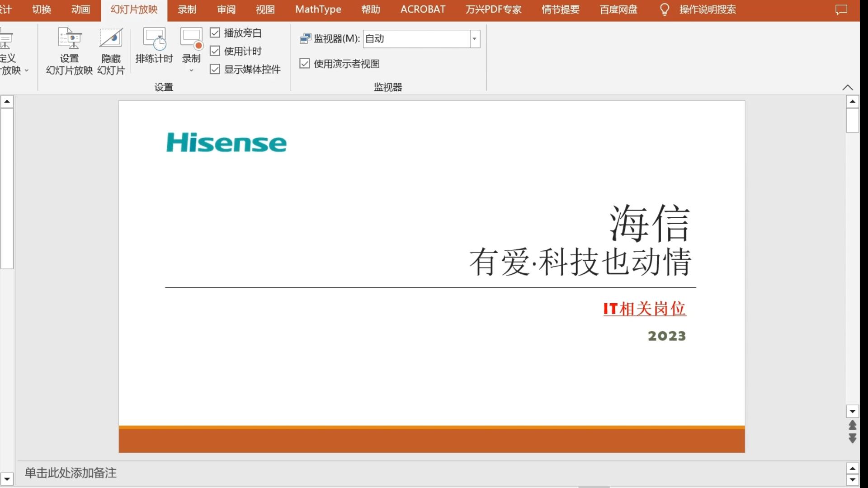Toggle 显示媒体控件 media controls off
The image size is (868, 488).
(215, 69)
